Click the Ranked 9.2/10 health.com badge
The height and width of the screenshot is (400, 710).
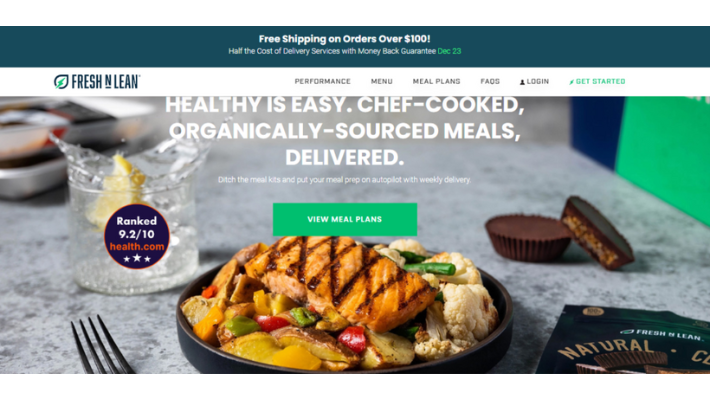click(137, 236)
